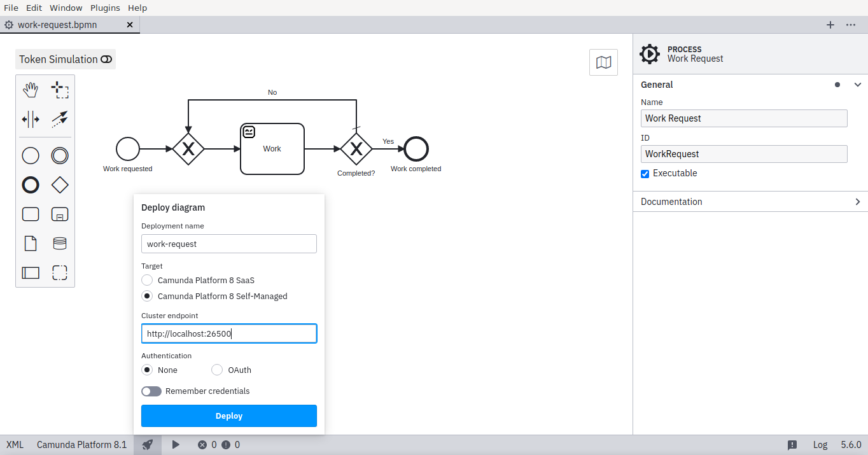
Task: Click Camunda Platform 8.1 version selector
Action: (x=81, y=445)
